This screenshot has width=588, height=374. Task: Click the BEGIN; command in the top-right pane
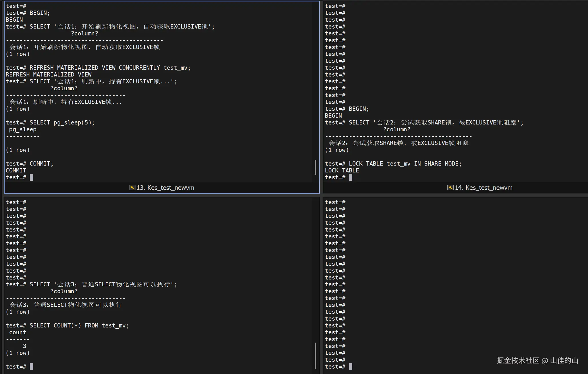point(359,109)
